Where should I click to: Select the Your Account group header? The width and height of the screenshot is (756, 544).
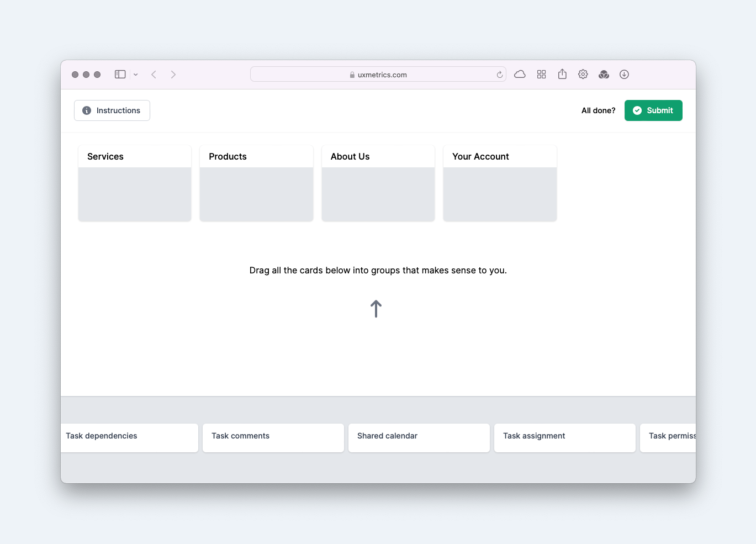pyautogui.click(x=500, y=156)
